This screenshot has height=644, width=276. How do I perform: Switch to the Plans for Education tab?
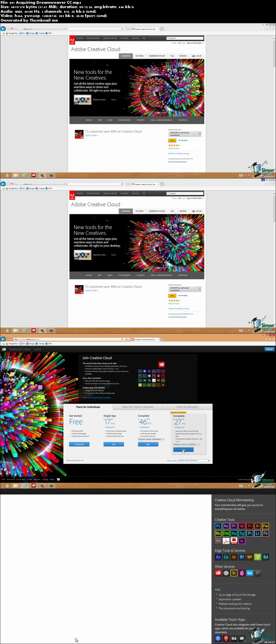pyautogui.click(x=188, y=407)
